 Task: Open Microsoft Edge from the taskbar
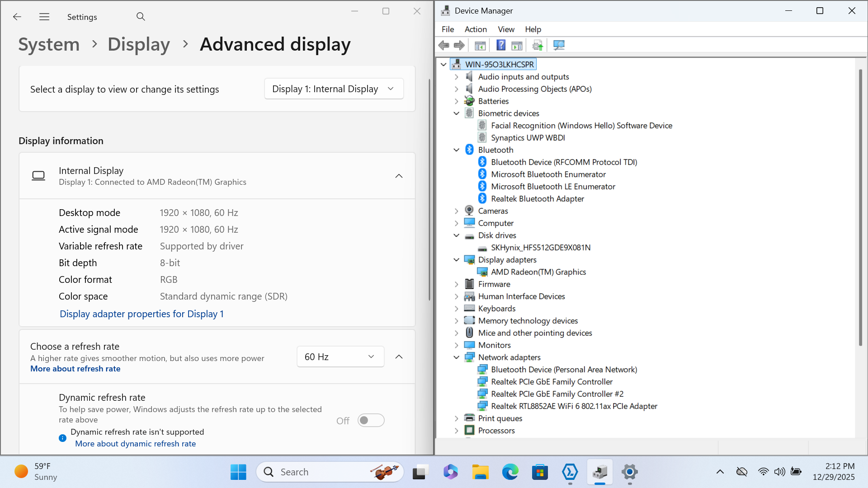click(x=510, y=472)
